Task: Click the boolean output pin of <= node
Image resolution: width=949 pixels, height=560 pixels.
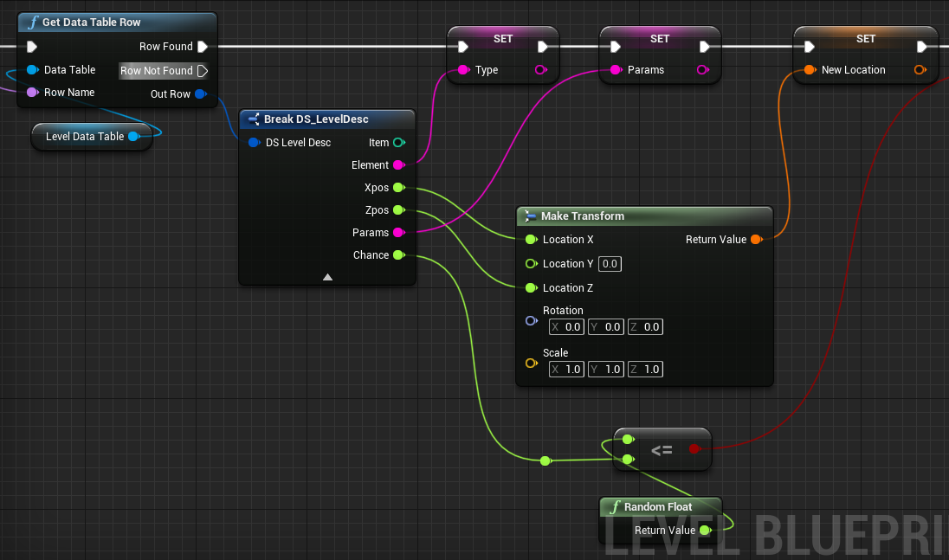Action: tap(694, 448)
